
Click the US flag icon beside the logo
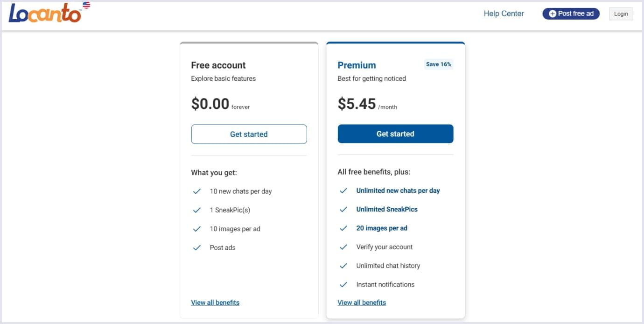pyautogui.click(x=85, y=6)
